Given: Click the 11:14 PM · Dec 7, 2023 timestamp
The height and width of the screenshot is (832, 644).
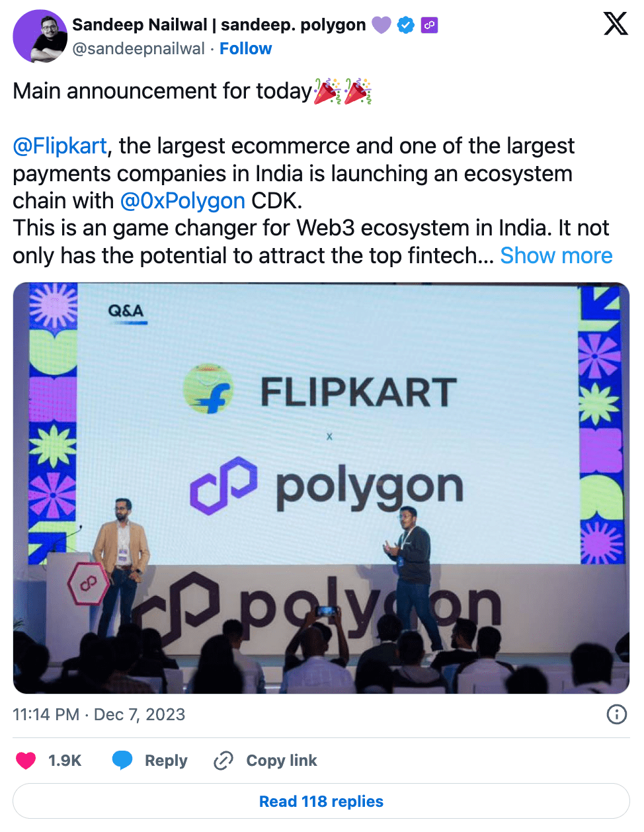Looking at the screenshot, I should click(99, 714).
